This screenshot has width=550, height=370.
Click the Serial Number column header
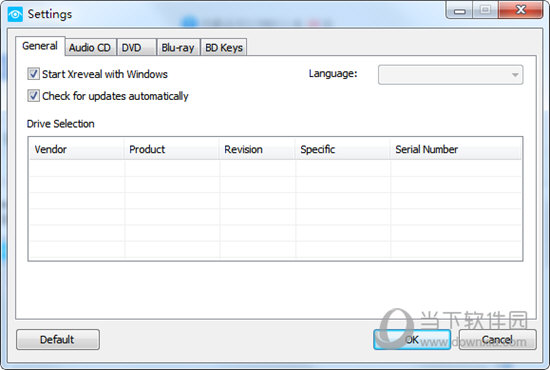pos(456,149)
